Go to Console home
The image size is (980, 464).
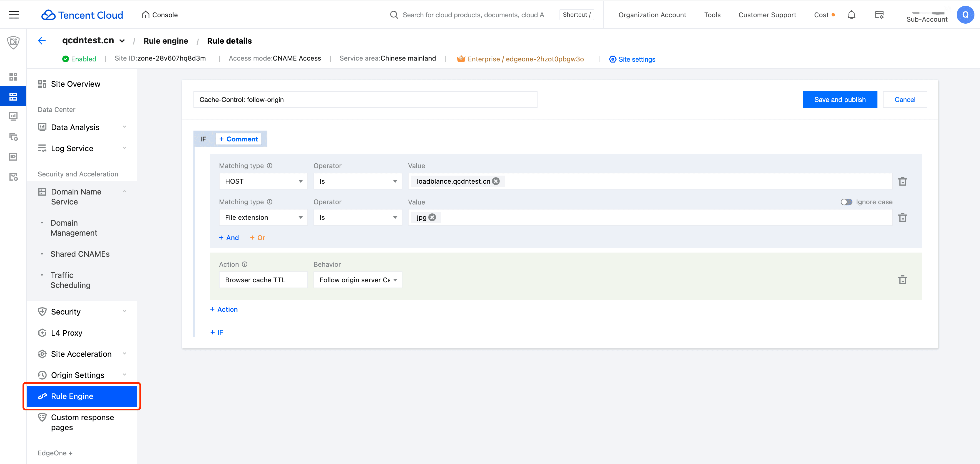pos(160,15)
